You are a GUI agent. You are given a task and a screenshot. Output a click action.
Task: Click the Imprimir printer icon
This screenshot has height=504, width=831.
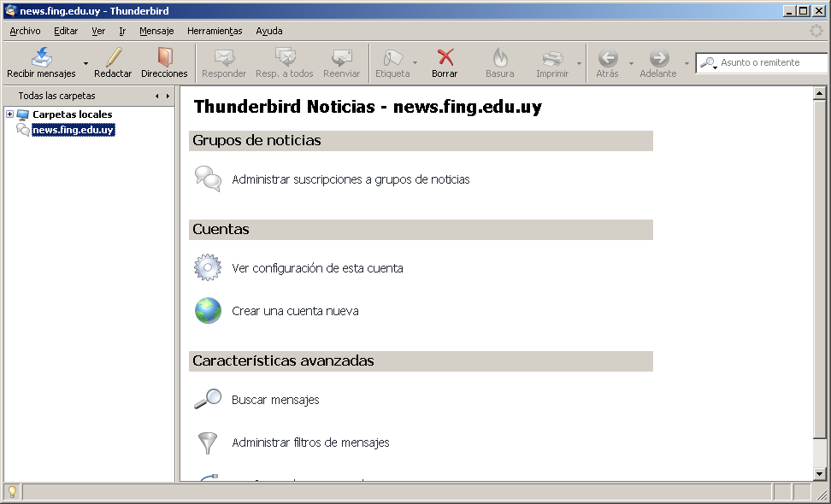click(552, 57)
